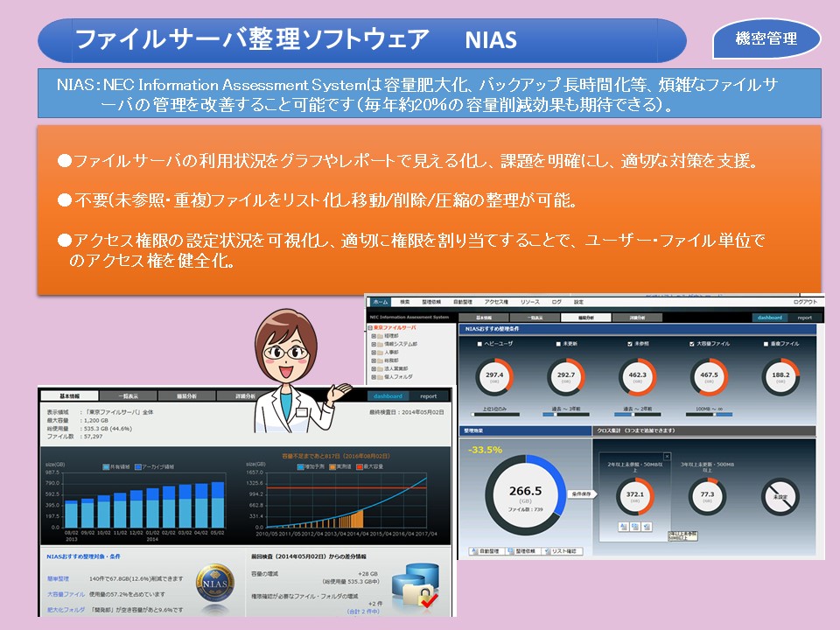Open the ホーム menu item

click(381, 302)
